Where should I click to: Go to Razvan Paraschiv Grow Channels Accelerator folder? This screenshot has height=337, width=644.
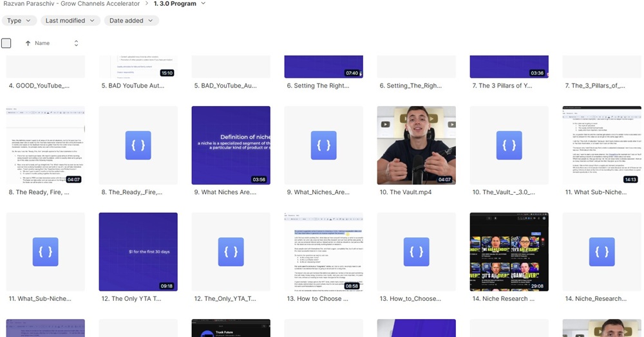pyautogui.click(x=71, y=4)
